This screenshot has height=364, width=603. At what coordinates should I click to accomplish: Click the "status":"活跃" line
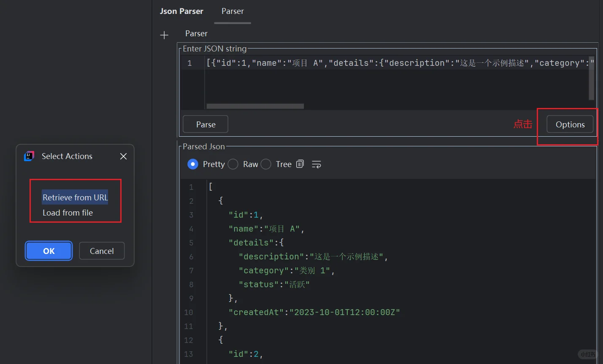tap(274, 284)
